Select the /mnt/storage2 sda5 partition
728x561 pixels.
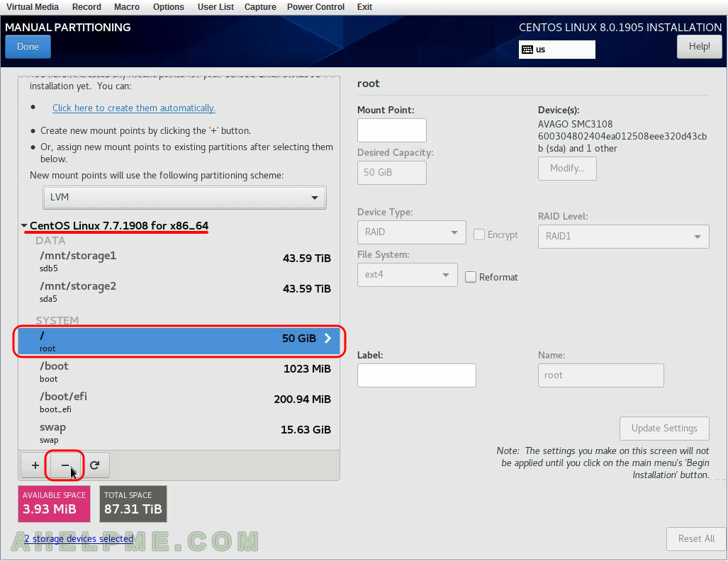(179, 293)
